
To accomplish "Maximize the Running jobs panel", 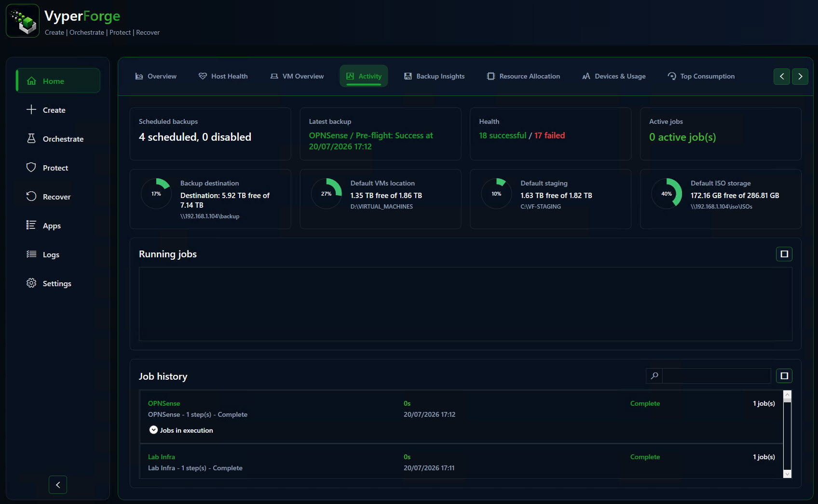I will [x=784, y=254].
